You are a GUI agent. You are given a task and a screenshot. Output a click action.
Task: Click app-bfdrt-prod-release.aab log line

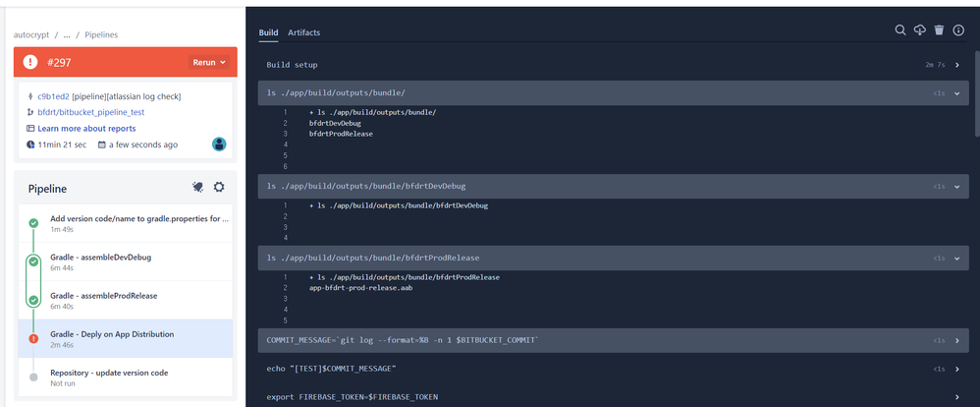(x=360, y=288)
